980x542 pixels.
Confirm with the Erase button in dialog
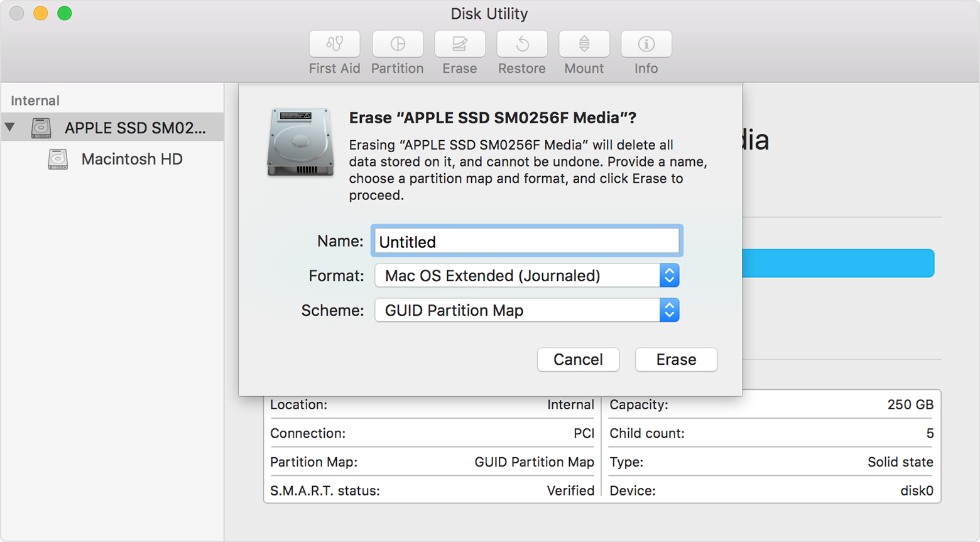pos(676,360)
